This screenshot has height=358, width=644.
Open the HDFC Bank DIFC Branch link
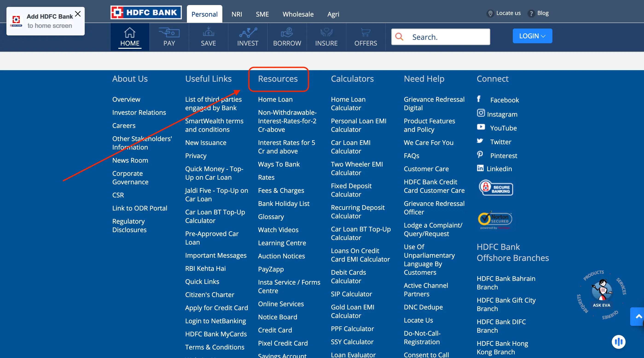[x=501, y=326]
